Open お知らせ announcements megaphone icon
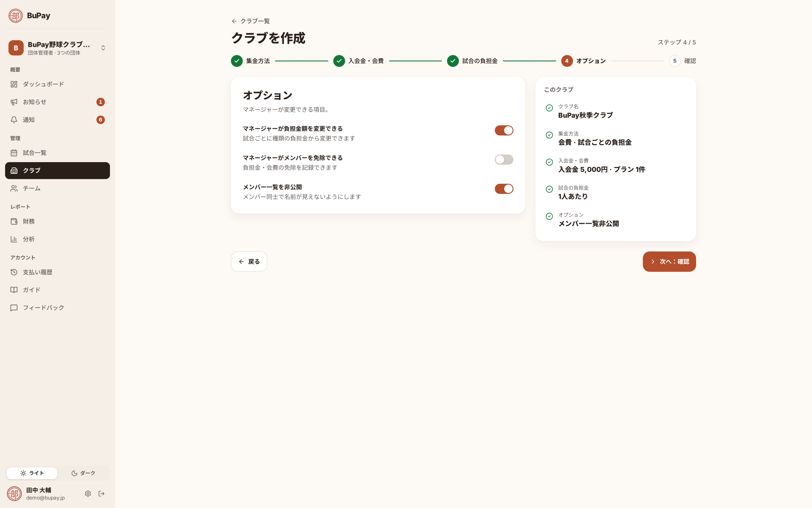Image resolution: width=812 pixels, height=508 pixels. [x=14, y=102]
